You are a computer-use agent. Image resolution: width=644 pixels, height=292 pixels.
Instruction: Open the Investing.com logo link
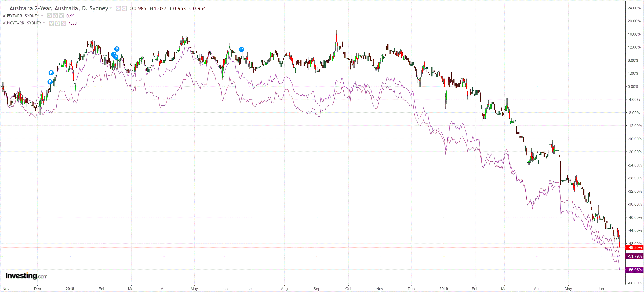coord(27,276)
